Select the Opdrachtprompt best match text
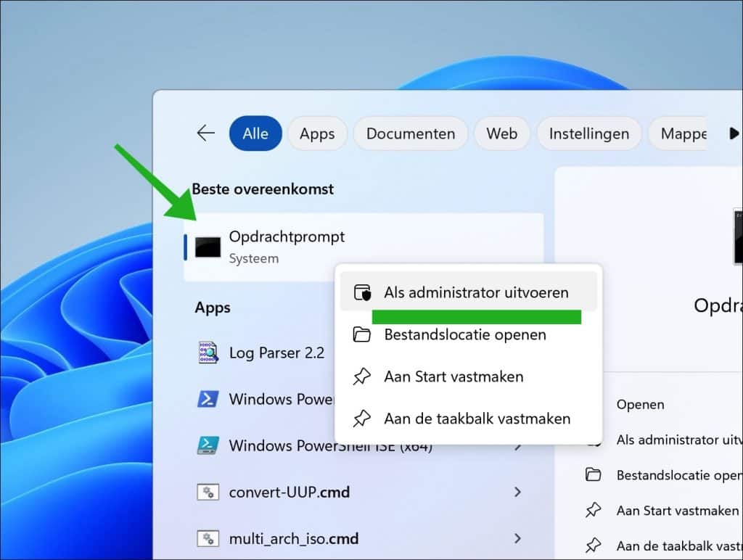Viewport: 743px width, 560px height. (x=287, y=236)
